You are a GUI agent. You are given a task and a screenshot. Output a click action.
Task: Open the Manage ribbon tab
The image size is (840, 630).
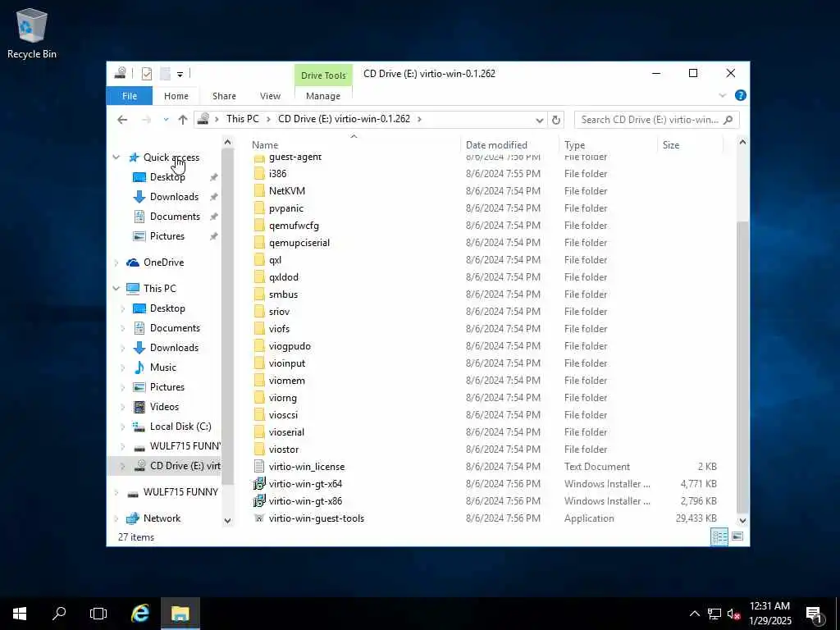click(323, 96)
